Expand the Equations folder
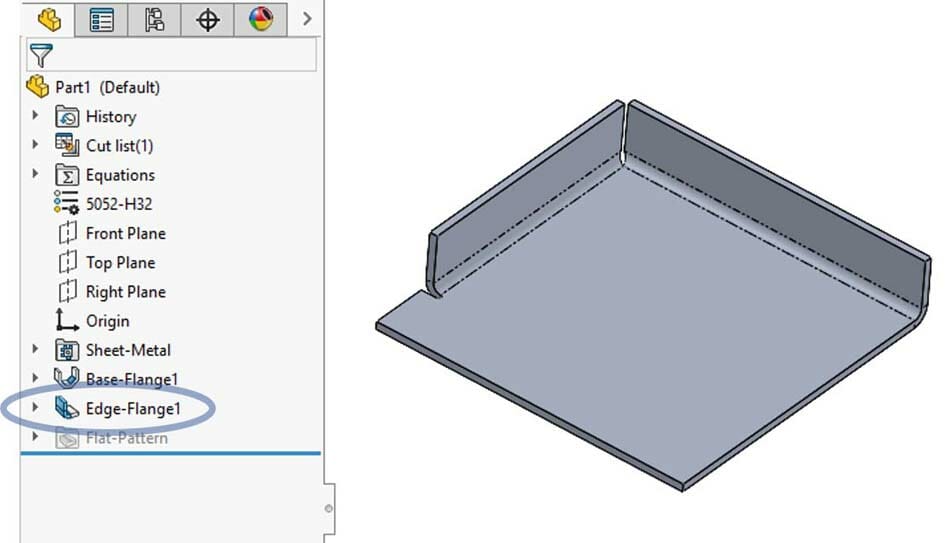The image size is (950, 543). pyautogui.click(x=35, y=173)
